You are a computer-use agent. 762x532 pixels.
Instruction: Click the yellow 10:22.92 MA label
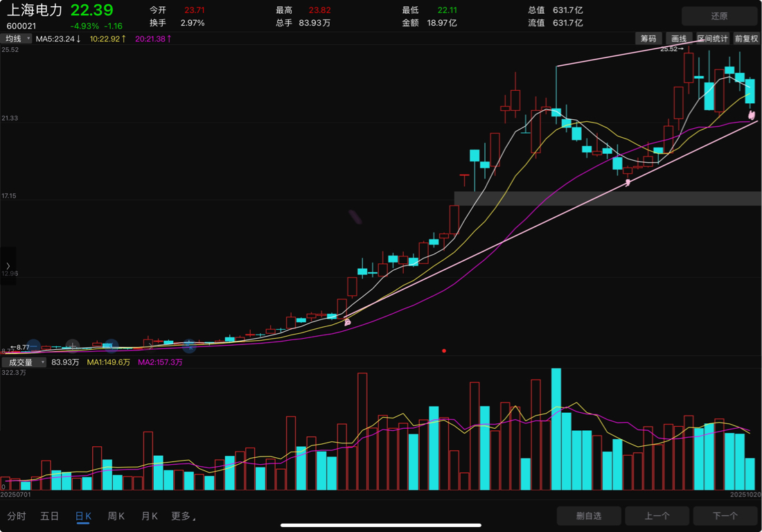[108, 38]
